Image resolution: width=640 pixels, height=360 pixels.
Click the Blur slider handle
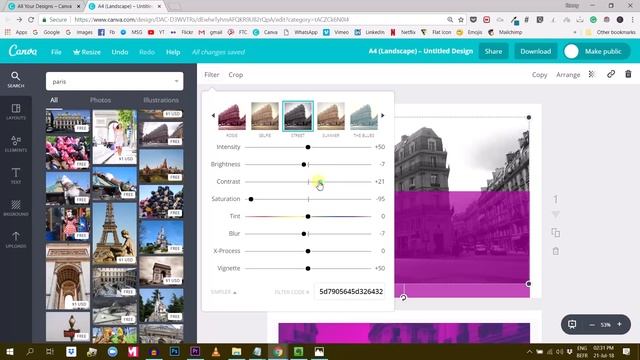(x=304, y=234)
